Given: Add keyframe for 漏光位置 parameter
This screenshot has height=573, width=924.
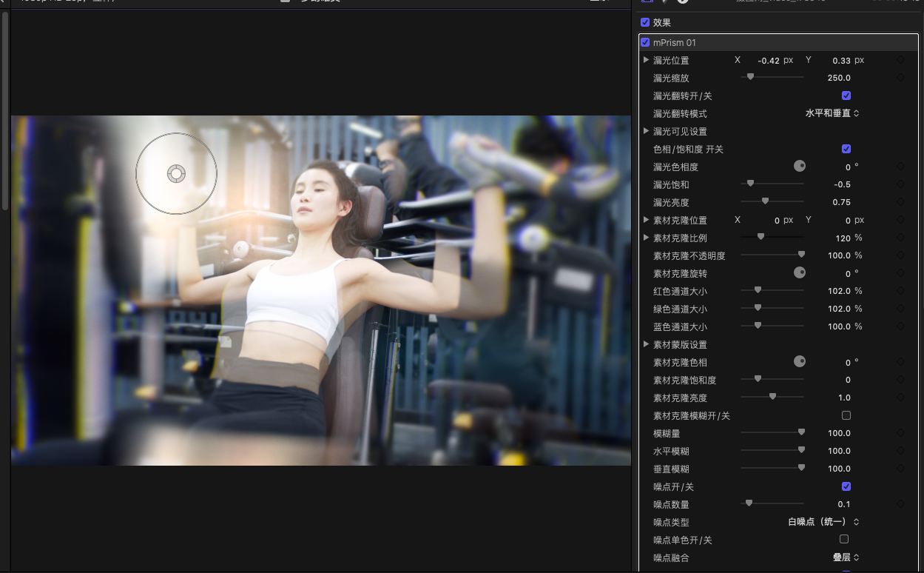Looking at the screenshot, I should (900, 60).
